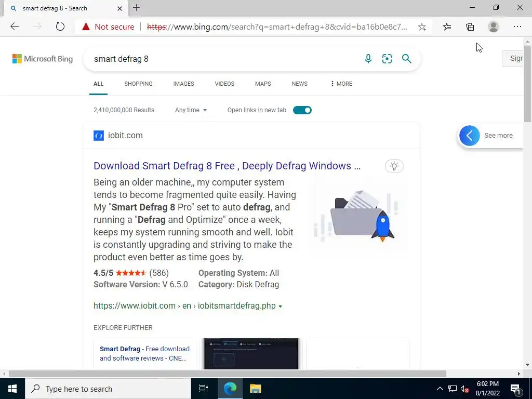Switch to the IMAGES tab
The height and width of the screenshot is (399, 532).
point(183,84)
